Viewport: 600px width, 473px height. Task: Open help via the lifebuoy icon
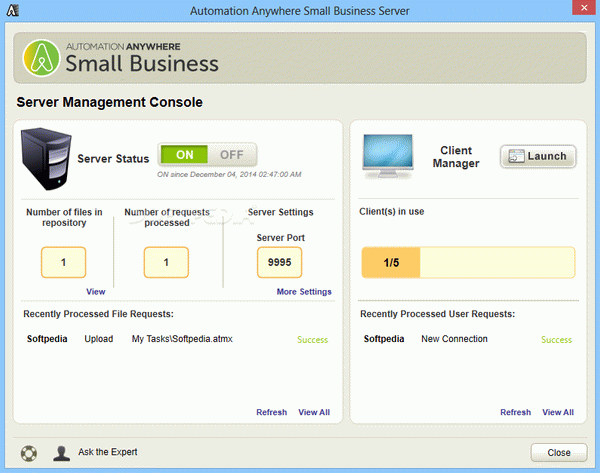coord(29,453)
